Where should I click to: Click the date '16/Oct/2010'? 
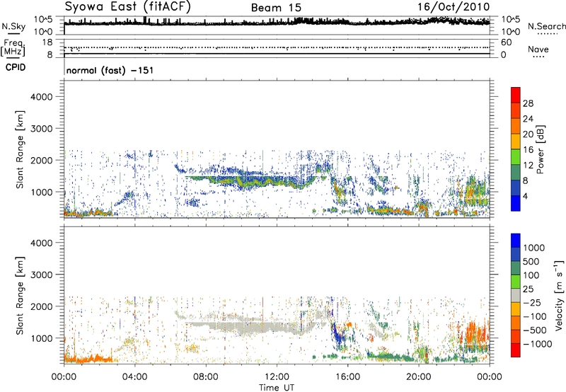coord(454,7)
